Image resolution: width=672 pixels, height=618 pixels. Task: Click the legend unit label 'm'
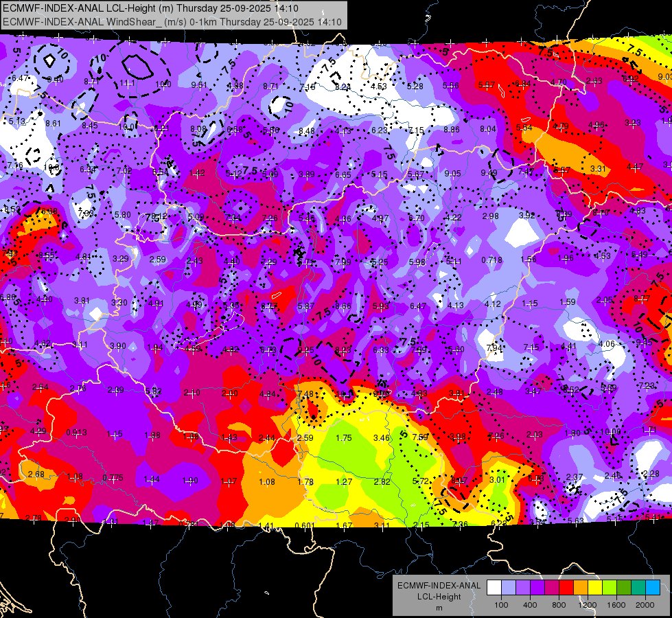coord(439,608)
